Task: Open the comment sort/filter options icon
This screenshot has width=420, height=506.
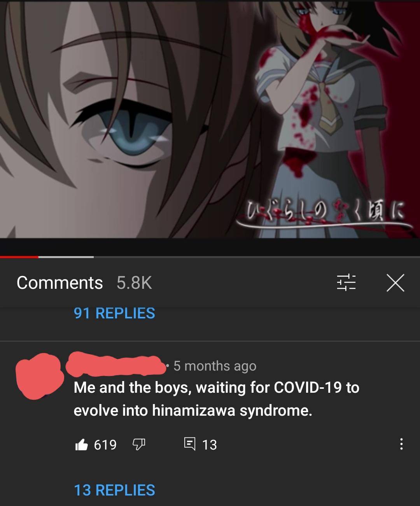Action: coord(346,283)
